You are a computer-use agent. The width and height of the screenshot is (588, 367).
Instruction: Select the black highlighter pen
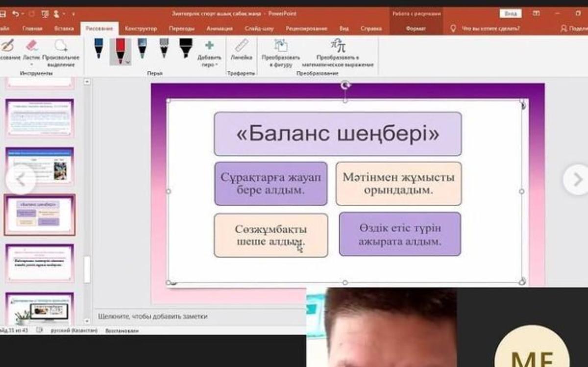186,49
